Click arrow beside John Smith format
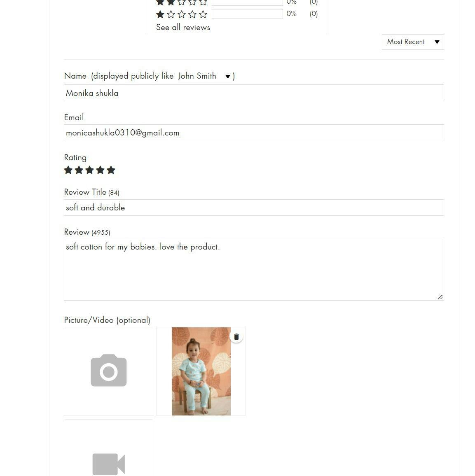The image size is (475, 476). (227, 77)
